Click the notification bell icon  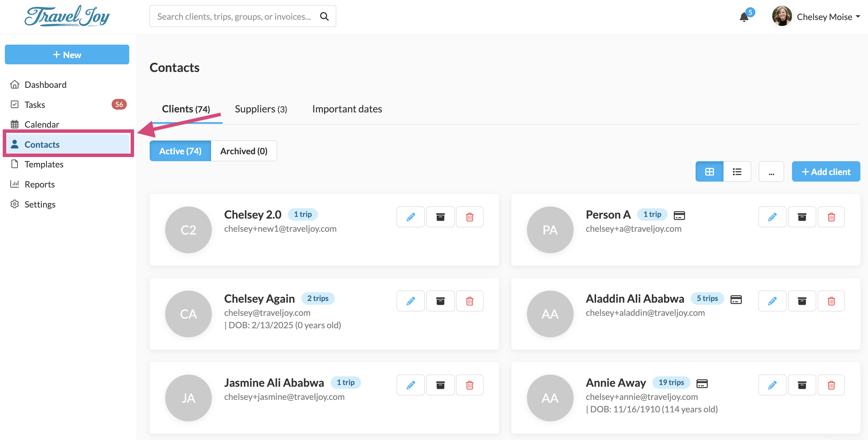pyautogui.click(x=744, y=17)
